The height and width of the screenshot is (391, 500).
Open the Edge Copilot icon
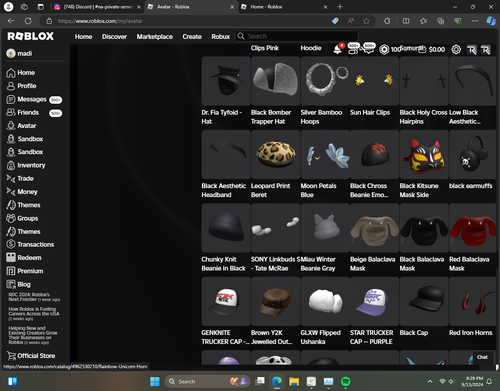click(491, 21)
